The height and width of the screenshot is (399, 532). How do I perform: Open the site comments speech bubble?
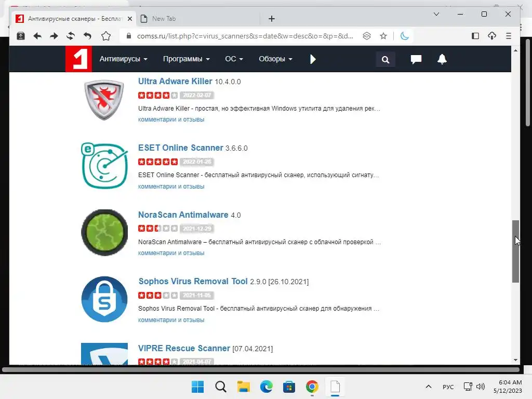click(416, 59)
